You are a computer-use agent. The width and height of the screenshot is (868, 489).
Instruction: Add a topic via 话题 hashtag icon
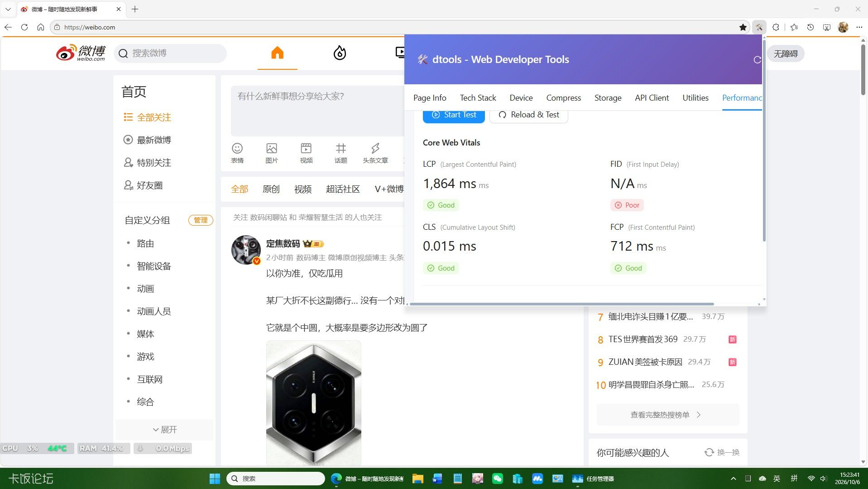tap(340, 153)
